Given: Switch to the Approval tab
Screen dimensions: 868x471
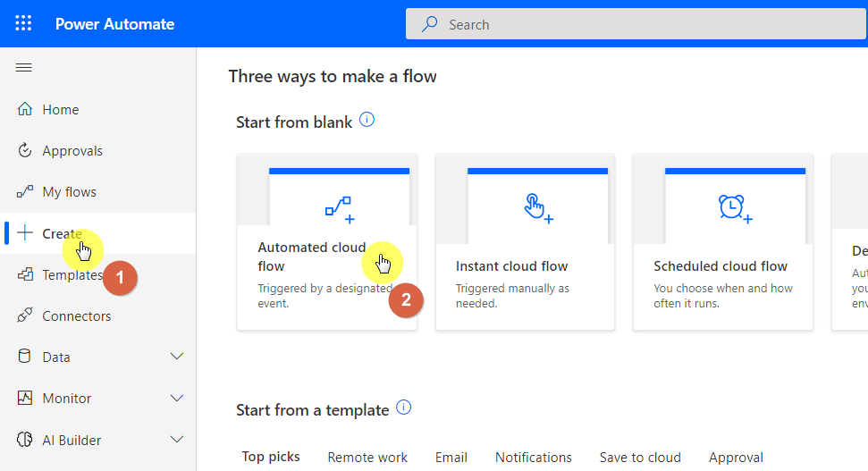Looking at the screenshot, I should tap(736, 458).
